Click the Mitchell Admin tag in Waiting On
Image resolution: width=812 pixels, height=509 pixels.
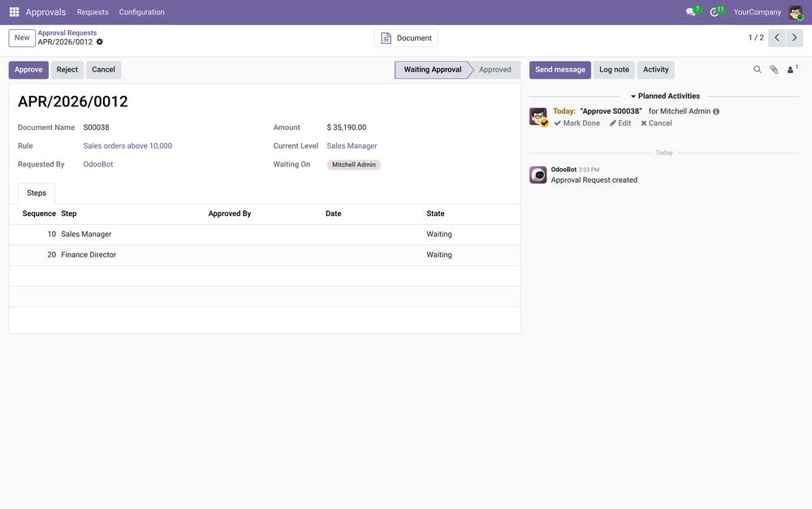(354, 165)
